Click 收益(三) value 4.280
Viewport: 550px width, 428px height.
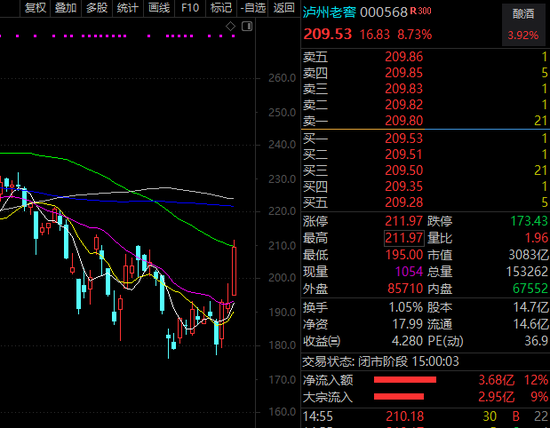coord(407,341)
